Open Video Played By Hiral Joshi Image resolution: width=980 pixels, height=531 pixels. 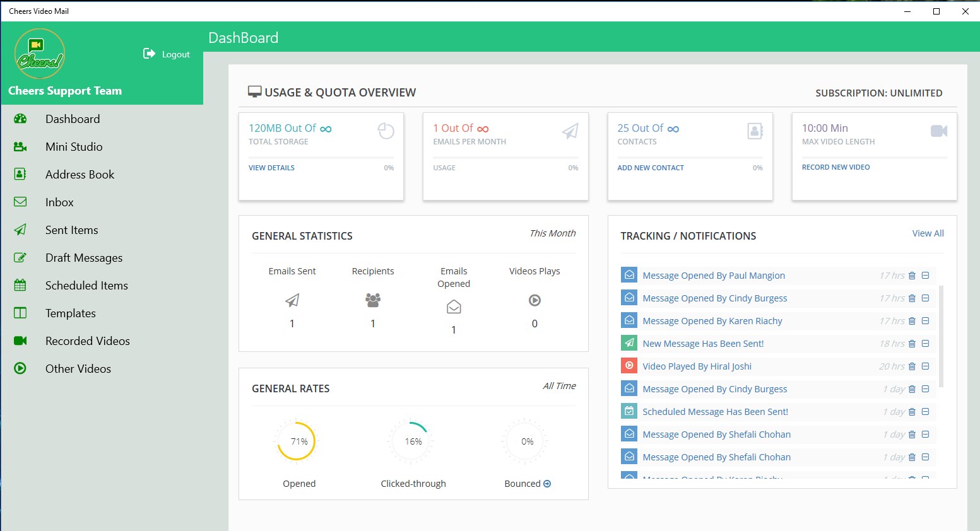697,366
